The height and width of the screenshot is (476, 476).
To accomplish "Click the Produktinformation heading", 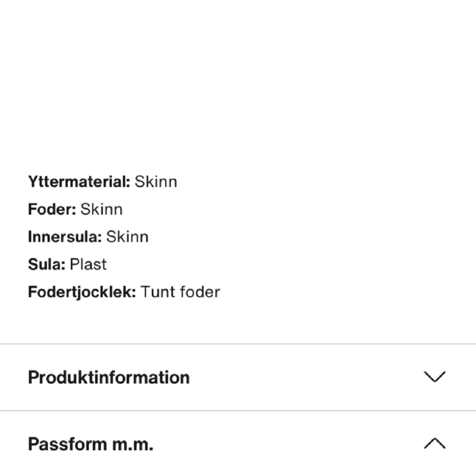I will point(108,377).
